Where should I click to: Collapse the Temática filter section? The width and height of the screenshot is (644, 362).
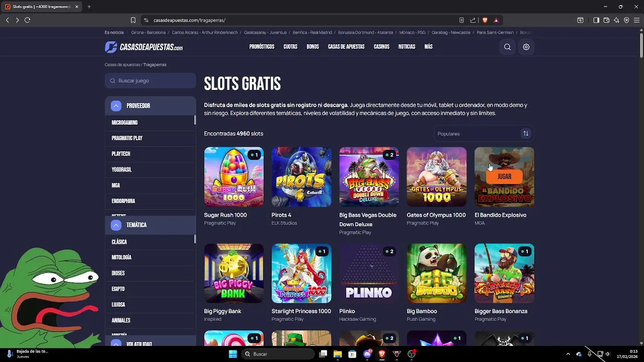pos(116,225)
